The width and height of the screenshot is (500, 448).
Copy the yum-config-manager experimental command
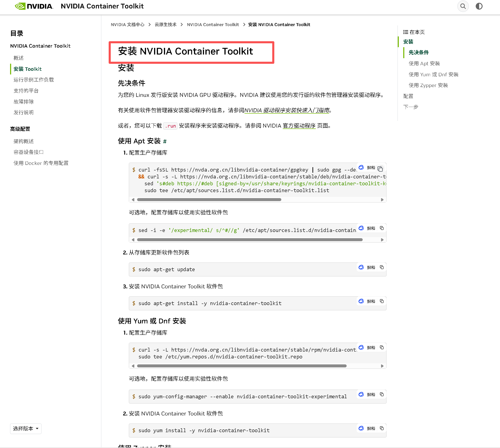click(x=382, y=395)
